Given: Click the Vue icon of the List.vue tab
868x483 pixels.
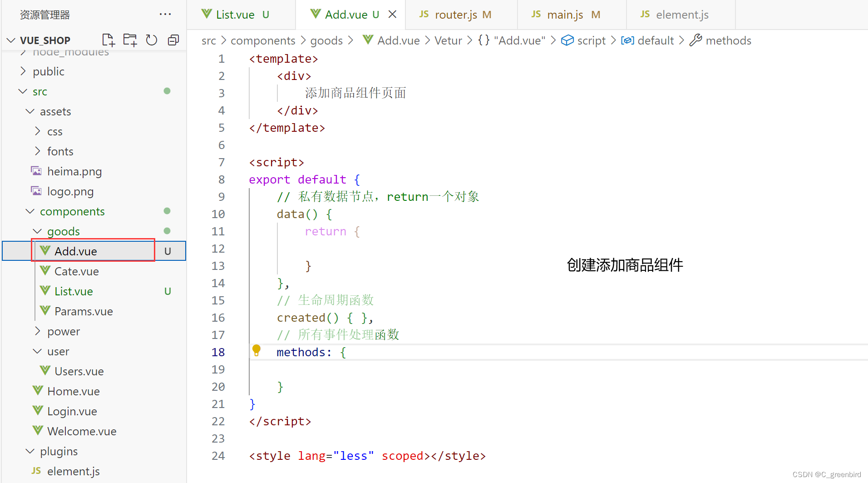Looking at the screenshot, I should [x=207, y=14].
